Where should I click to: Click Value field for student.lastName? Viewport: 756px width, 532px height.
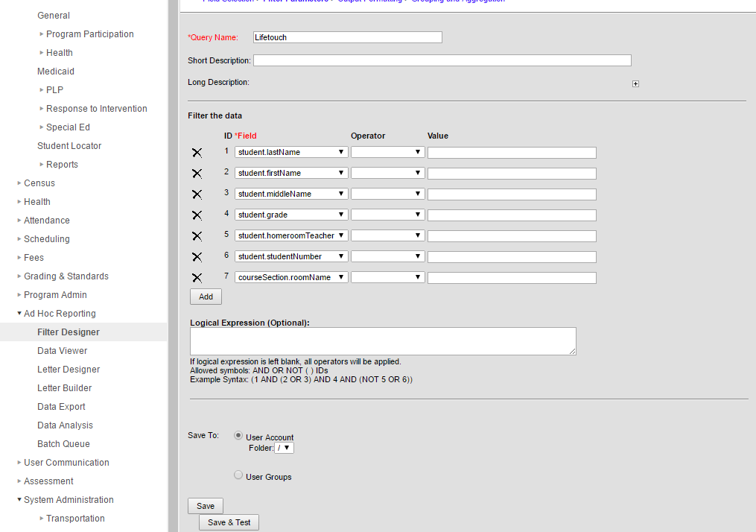click(512, 153)
